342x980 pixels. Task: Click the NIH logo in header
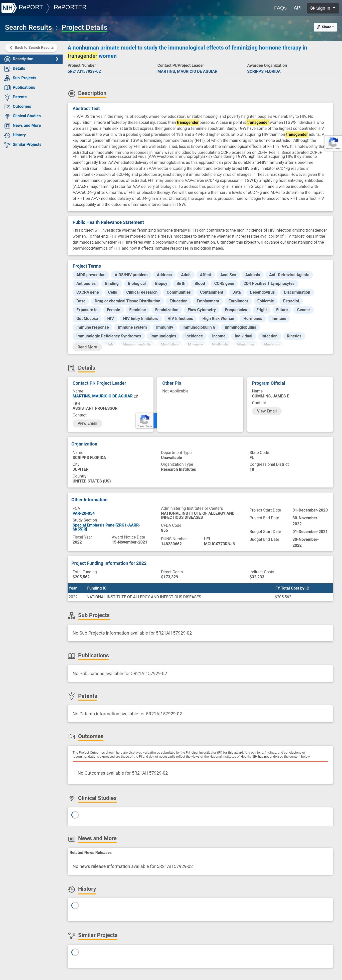click(9, 8)
